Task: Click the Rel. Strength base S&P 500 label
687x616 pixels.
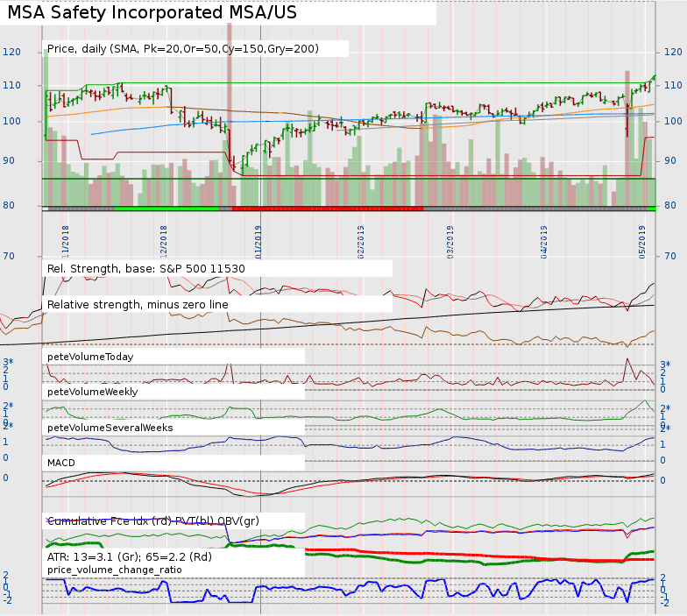Action: [x=145, y=268]
